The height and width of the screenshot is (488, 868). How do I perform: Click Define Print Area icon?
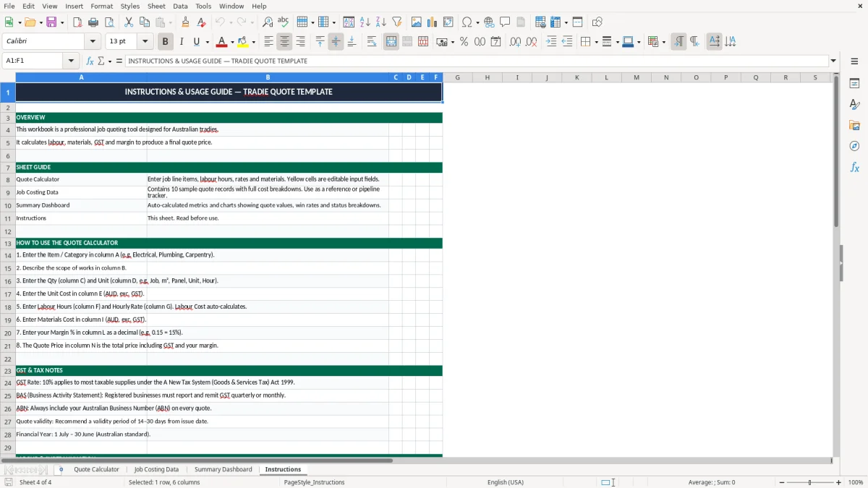540,22
